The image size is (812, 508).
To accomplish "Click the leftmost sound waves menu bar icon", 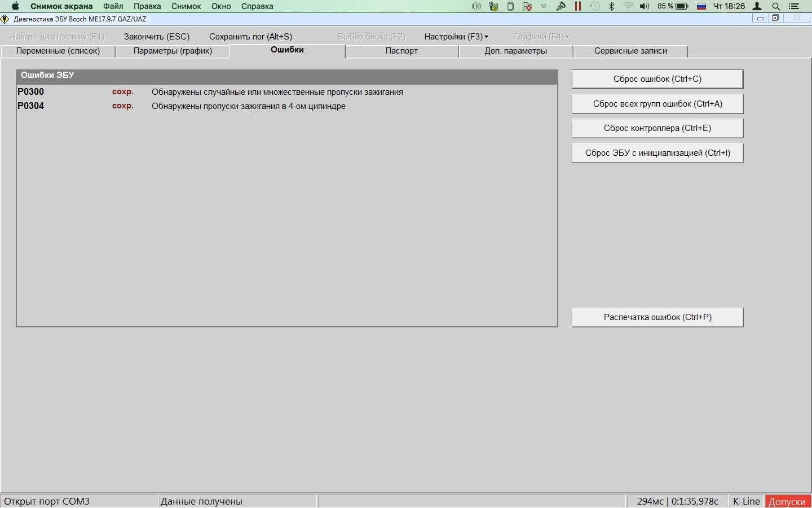I will (476, 6).
